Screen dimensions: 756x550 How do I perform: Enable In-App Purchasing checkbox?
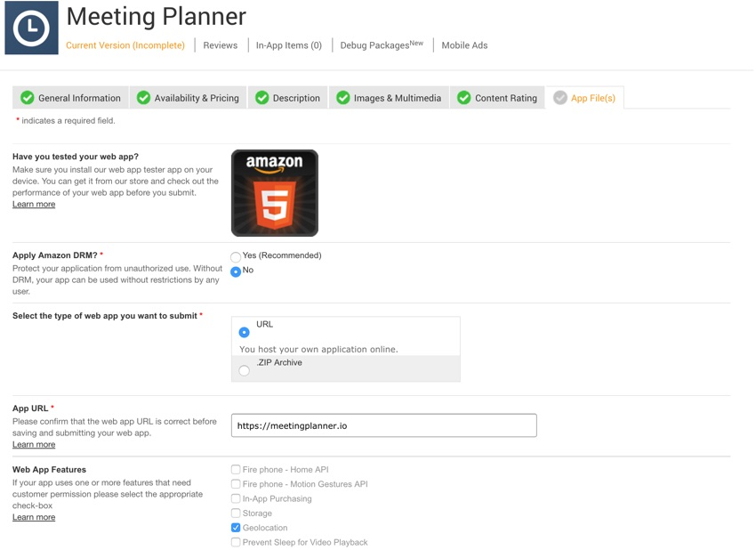236,498
